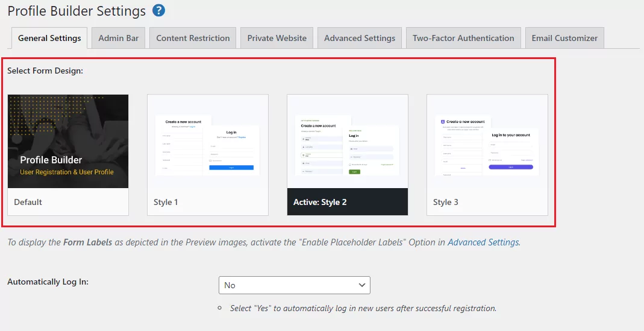Click the "Default" design caption
The width and height of the screenshot is (644, 331).
point(28,202)
